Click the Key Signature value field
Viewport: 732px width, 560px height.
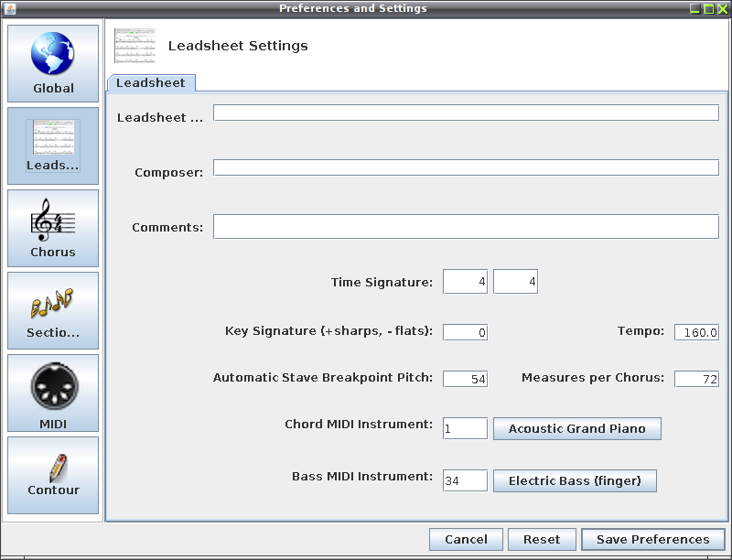click(x=465, y=332)
